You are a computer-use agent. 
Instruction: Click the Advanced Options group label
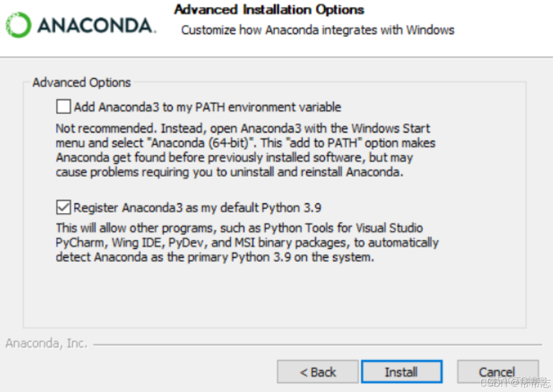[82, 82]
